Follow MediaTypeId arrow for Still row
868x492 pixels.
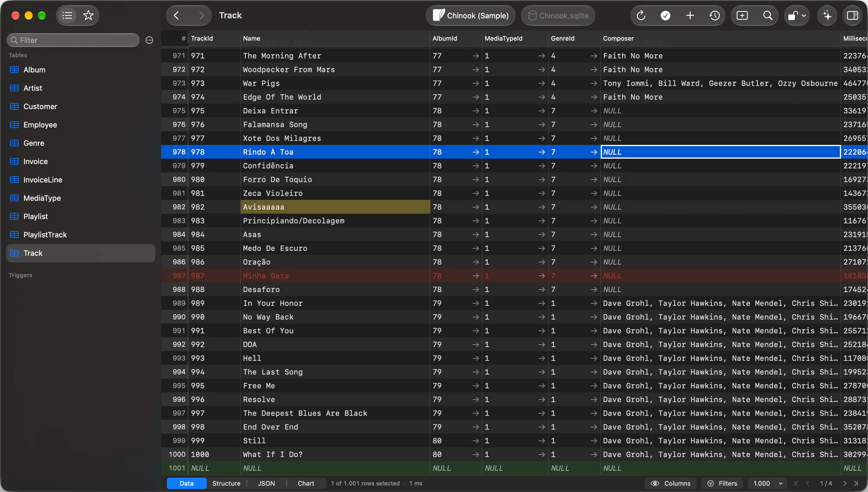click(x=541, y=441)
